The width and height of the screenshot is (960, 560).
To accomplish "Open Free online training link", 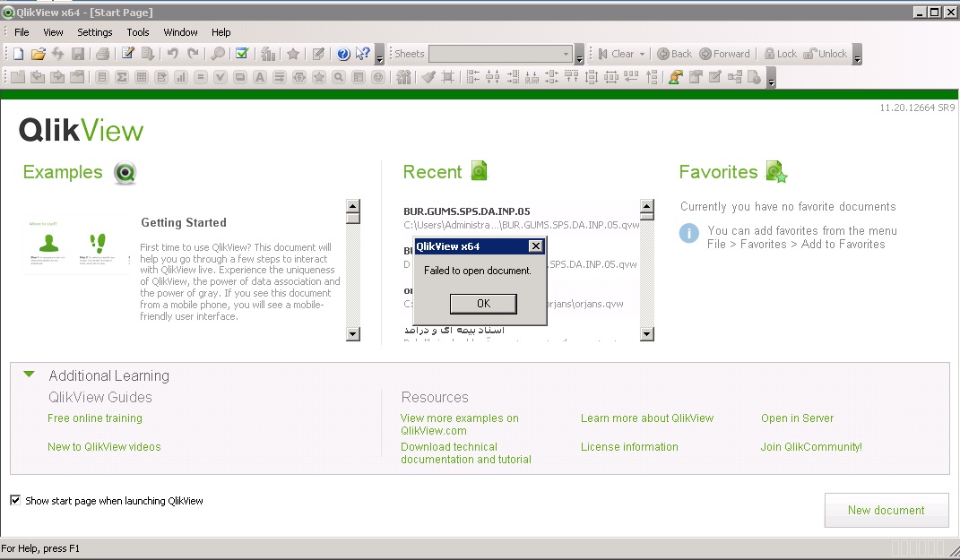I will pos(95,418).
